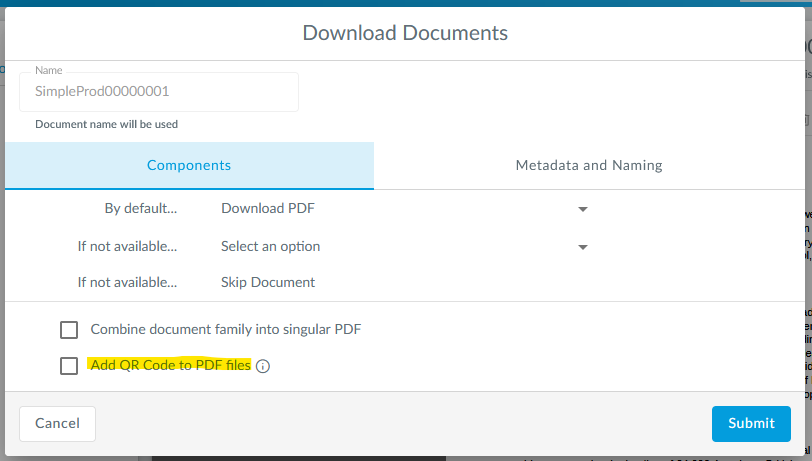The image size is (812, 461).
Task: Click the arrow next to Download PDF
Action: [x=582, y=210]
